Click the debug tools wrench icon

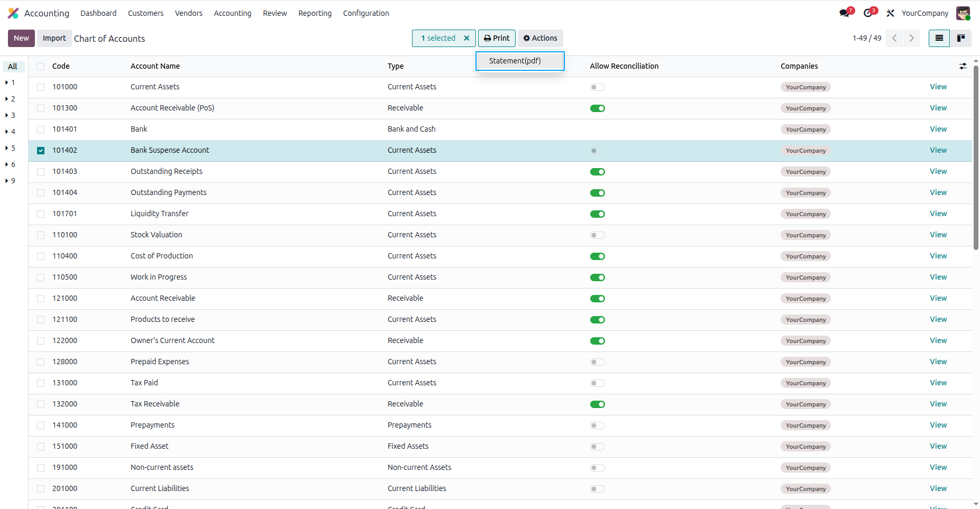pyautogui.click(x=891, y=13)
